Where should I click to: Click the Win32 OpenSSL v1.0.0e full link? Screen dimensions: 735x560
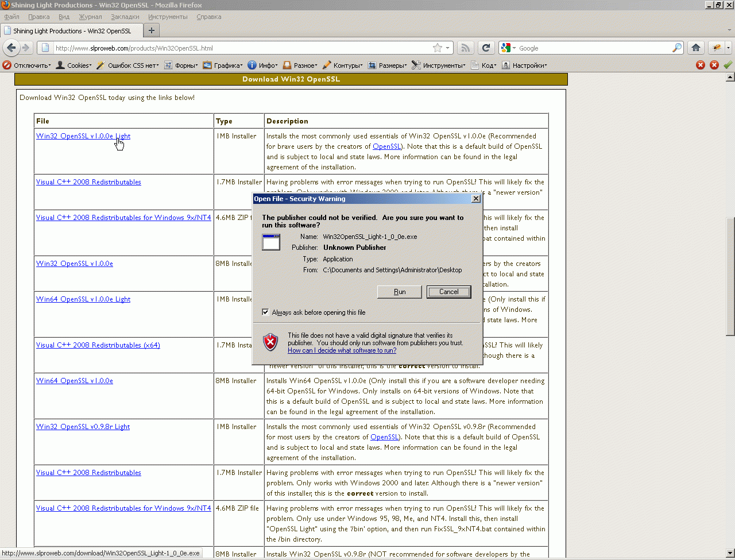pyautogui.click(x=75, y=264)
